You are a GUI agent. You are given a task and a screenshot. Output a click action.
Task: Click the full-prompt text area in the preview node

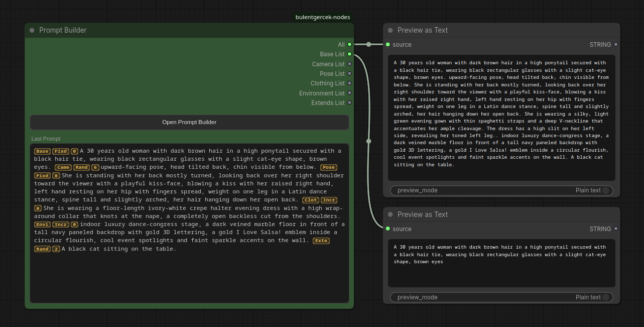click(x=502, y=118)
